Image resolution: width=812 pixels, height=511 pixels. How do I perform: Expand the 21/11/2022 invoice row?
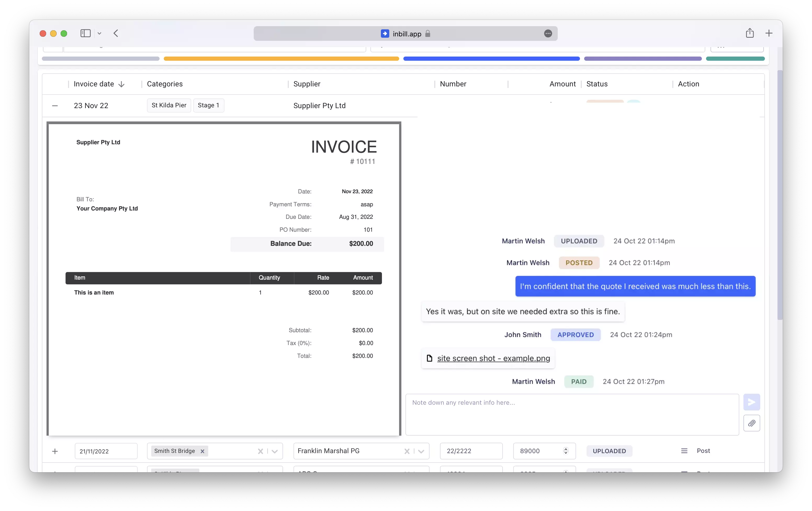[55, 451]
